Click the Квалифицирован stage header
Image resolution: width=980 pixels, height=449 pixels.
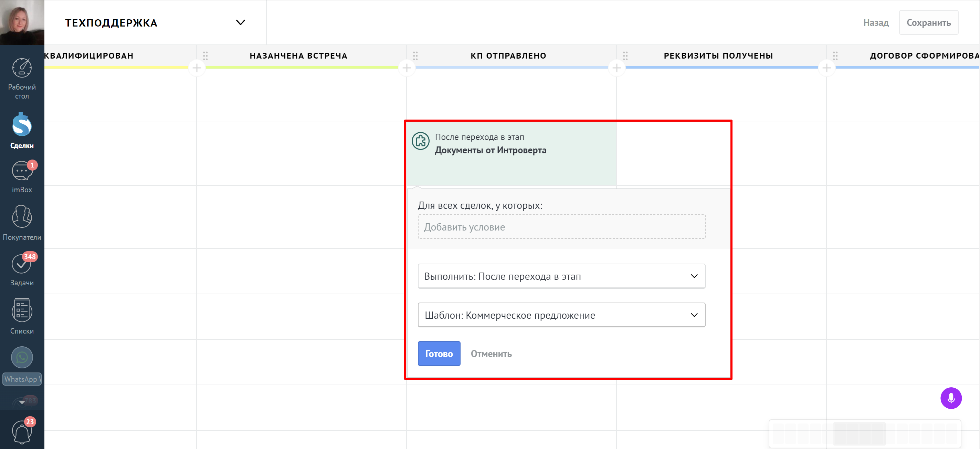(x=89, y=55)
